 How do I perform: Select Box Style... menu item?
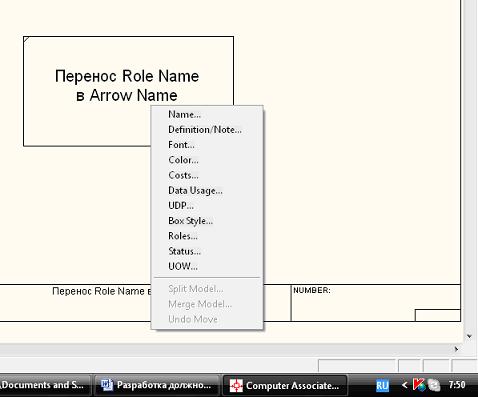pyautogui.click(x=207, y=221)
